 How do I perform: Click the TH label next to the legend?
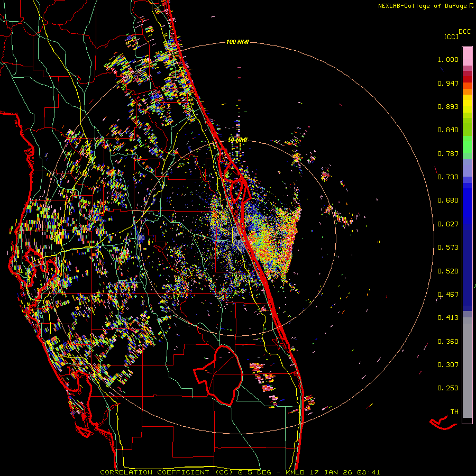click(x=454, y=411)
